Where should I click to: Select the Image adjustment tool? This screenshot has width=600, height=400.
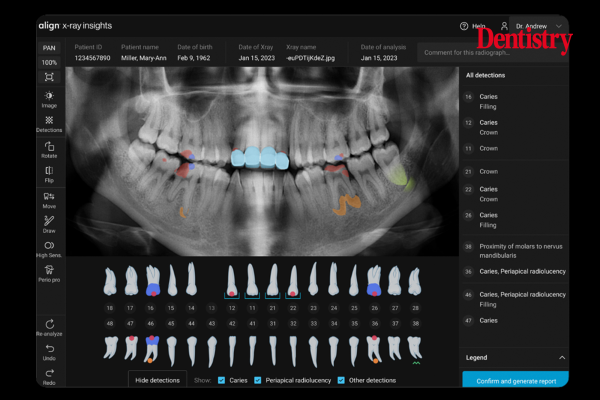coord(49,98)
